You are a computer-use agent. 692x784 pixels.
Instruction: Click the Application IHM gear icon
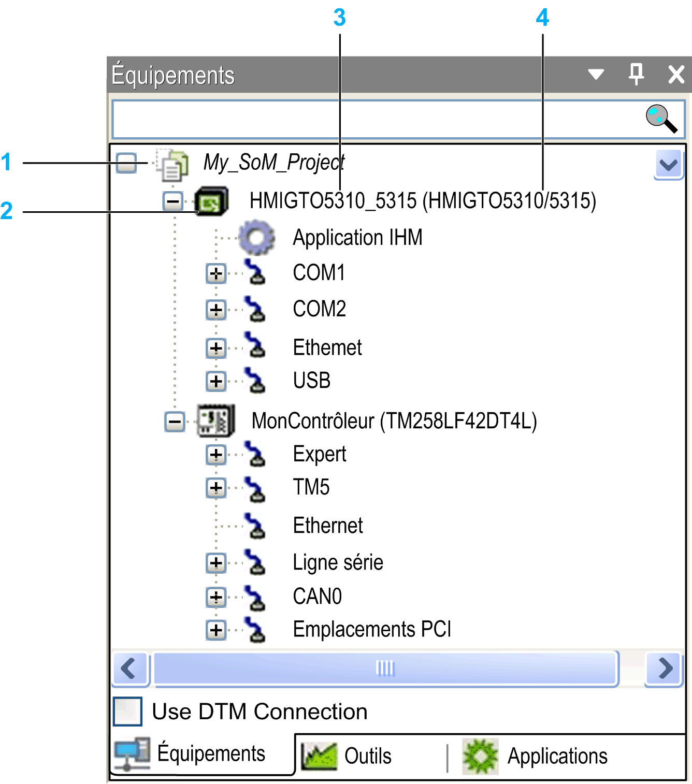point(257,237)
